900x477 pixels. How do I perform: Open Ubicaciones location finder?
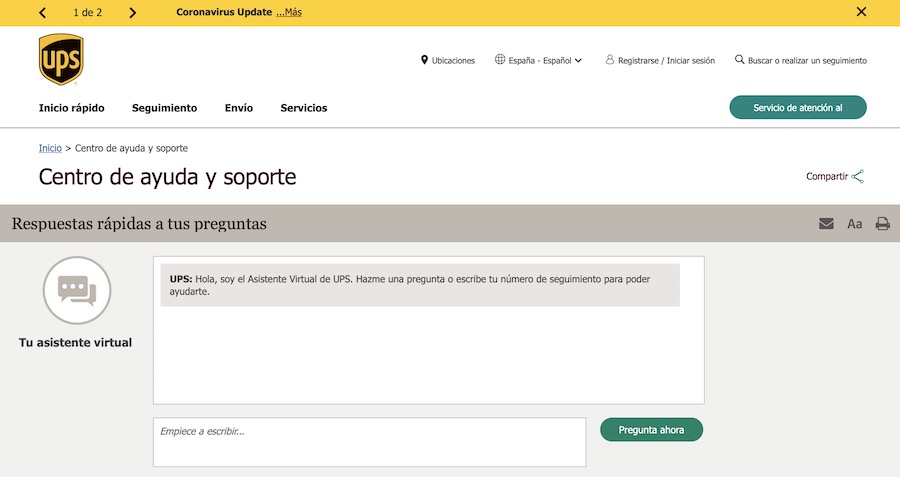pos(447,61)
